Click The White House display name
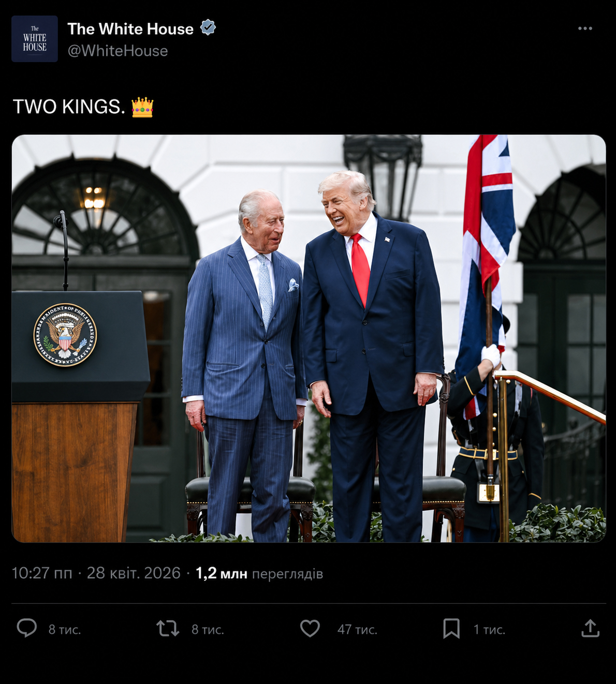Image resolution: width=616 pixels, height=684 pixels. (130, 28)
